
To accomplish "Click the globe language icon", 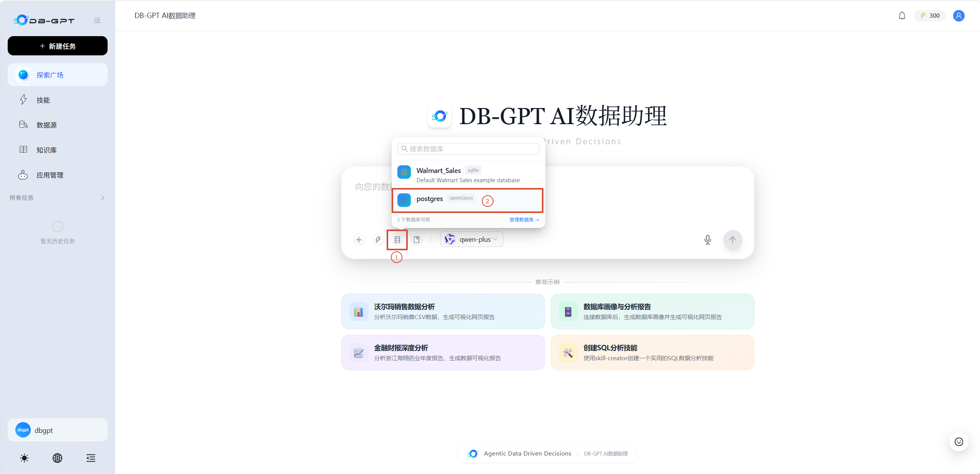I will [x=57, y=458].
